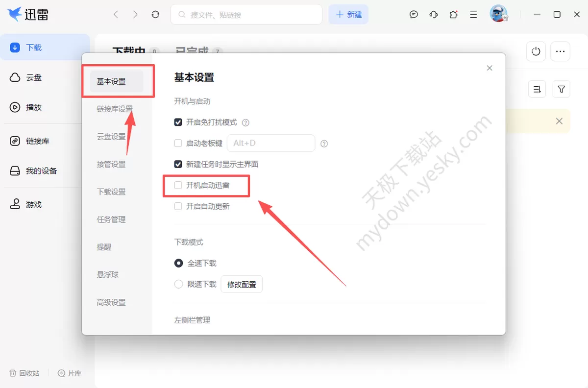Screen dimensions: 588x388
Task: Click the filter funnel icon
Action: 562,89
